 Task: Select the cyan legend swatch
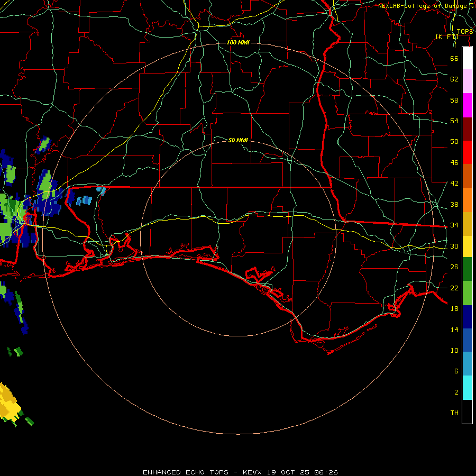click(x=467, y=388)
